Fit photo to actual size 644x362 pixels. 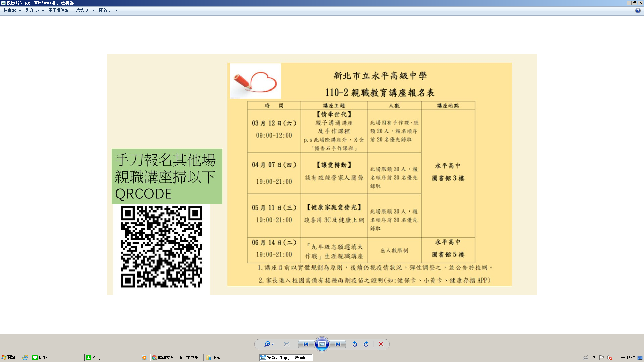pos(287,344)
